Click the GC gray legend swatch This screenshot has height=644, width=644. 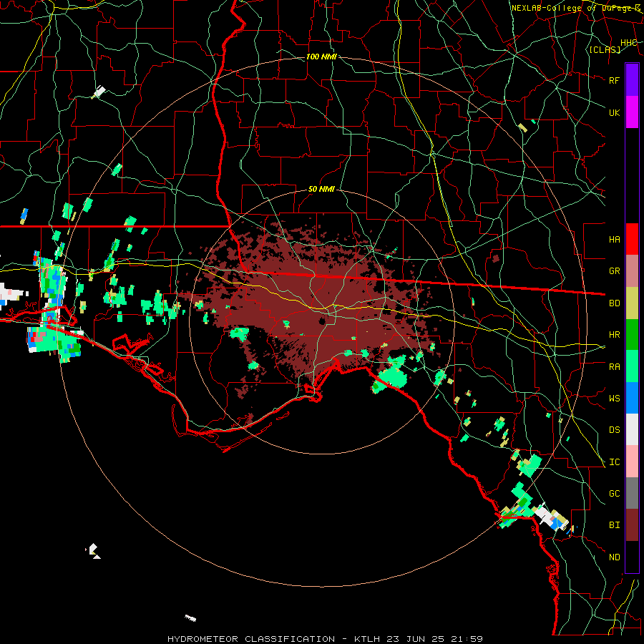(632, 493)
